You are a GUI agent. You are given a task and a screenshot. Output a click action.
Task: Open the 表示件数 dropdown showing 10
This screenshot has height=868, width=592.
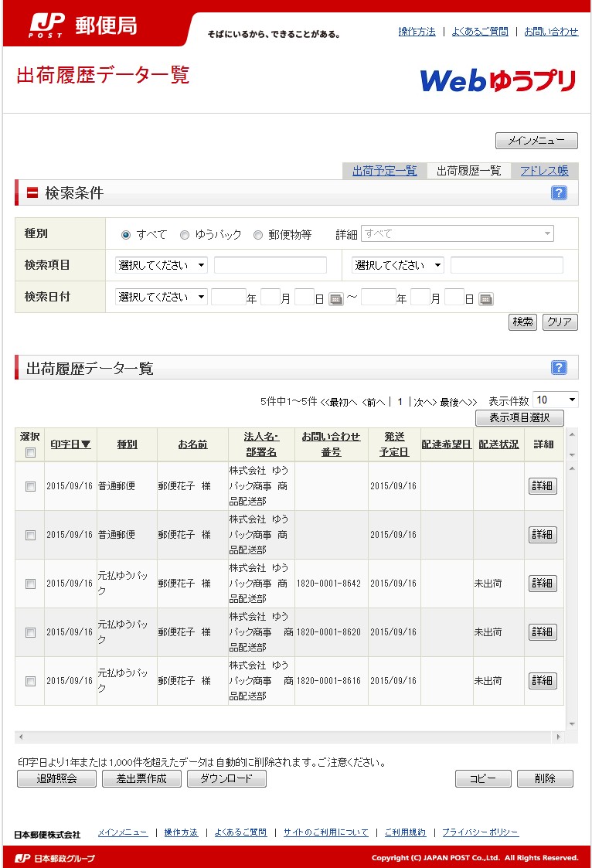[x=555, y=400]
